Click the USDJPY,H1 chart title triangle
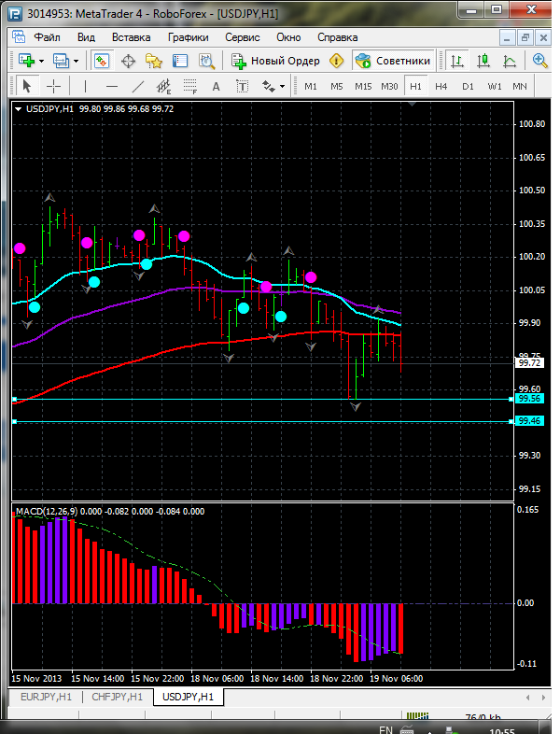 pos(19,109)
